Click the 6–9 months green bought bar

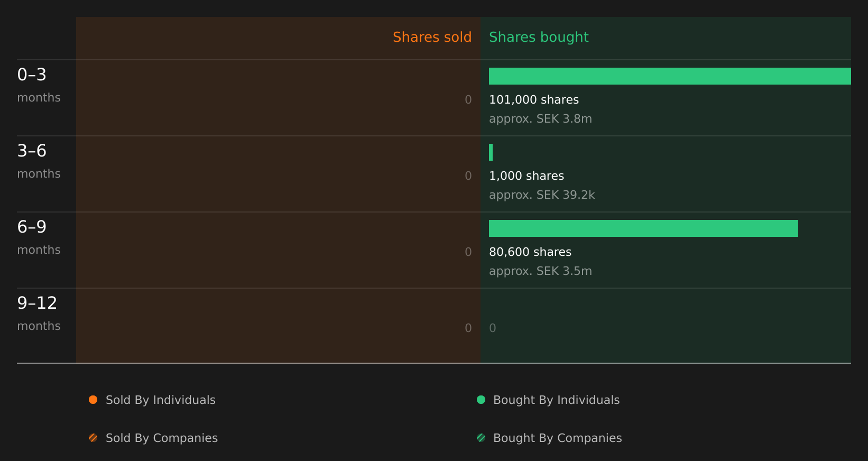tap(643, 228)
